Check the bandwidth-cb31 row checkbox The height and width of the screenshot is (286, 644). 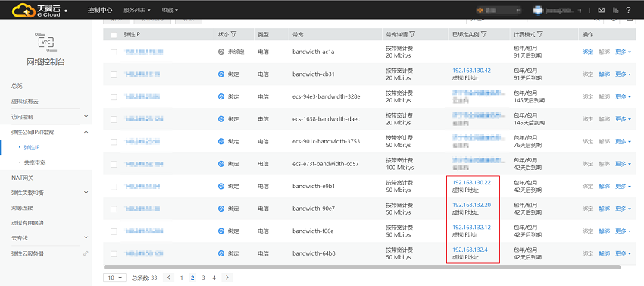tap(114, 74)
